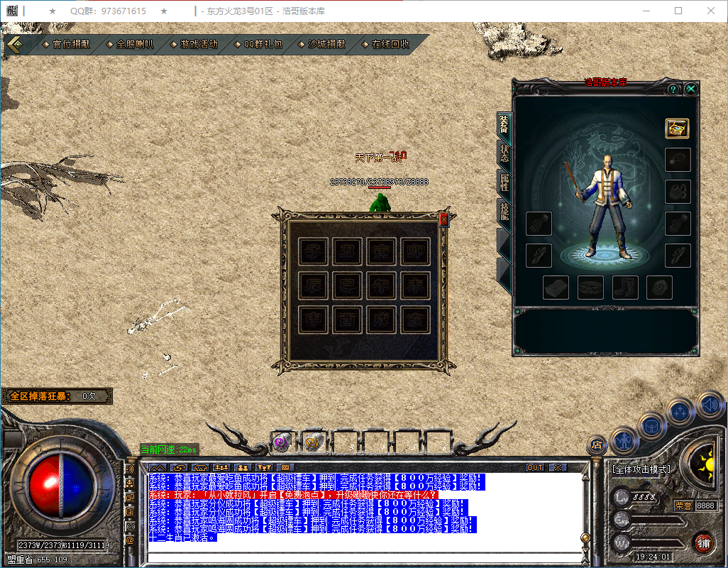
Task: Toggle sound with speaker round icon
Action: [711, 405]
